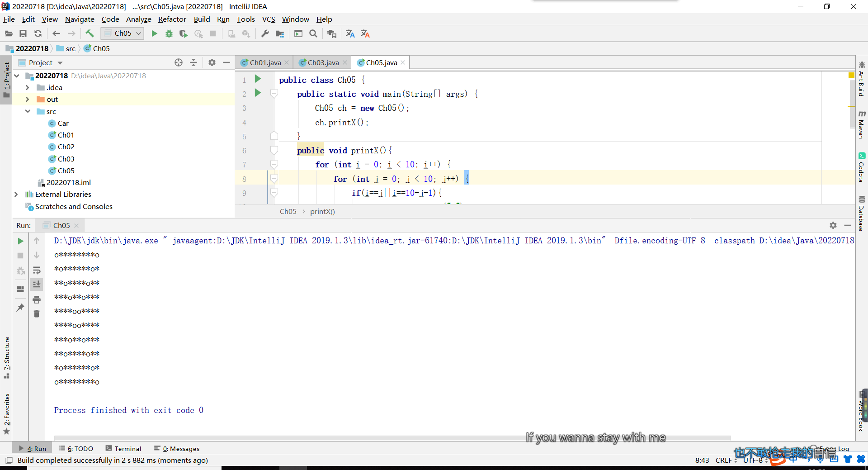Clear console output with trash icon
The image size is (868, 470).
pos(37,313)
